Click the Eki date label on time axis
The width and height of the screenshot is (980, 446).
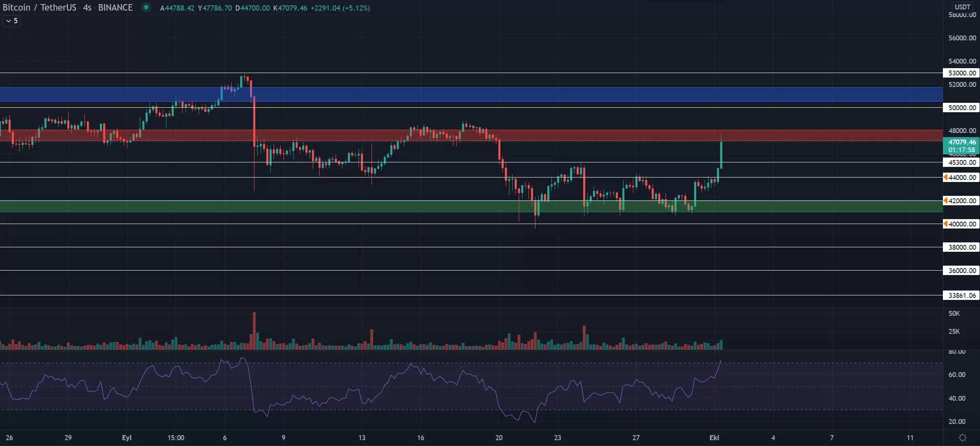[714, 437]
